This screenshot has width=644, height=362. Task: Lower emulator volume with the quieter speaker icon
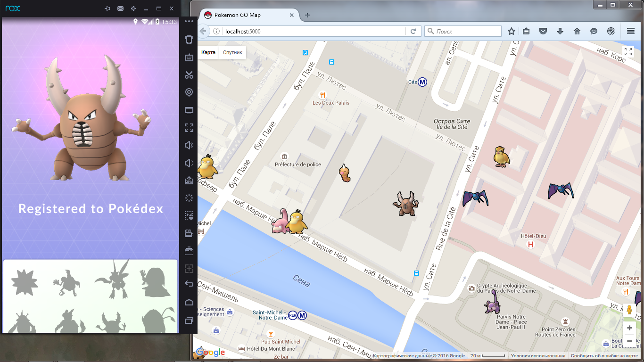189,163
